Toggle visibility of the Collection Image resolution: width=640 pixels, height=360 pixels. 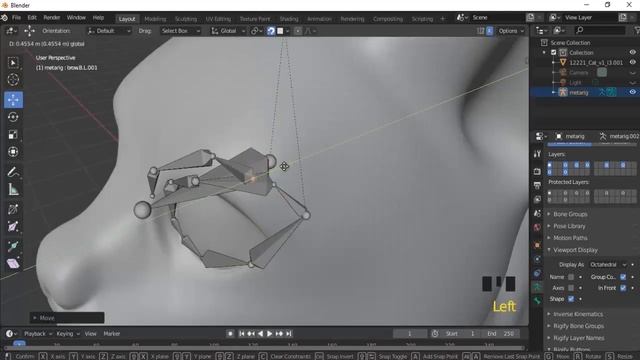click(632, 52)
